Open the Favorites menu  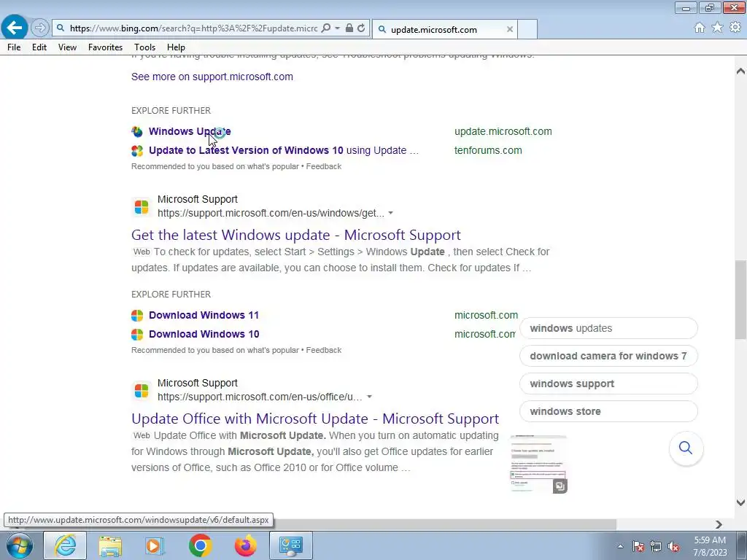pyautogui.click(x=105, y=47)
